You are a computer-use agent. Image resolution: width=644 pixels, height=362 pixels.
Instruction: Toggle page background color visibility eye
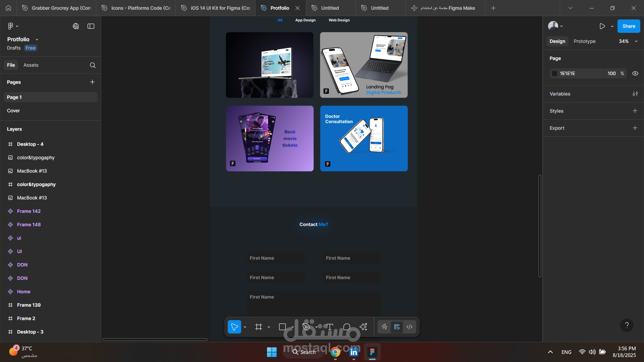(x=635, y=73)
